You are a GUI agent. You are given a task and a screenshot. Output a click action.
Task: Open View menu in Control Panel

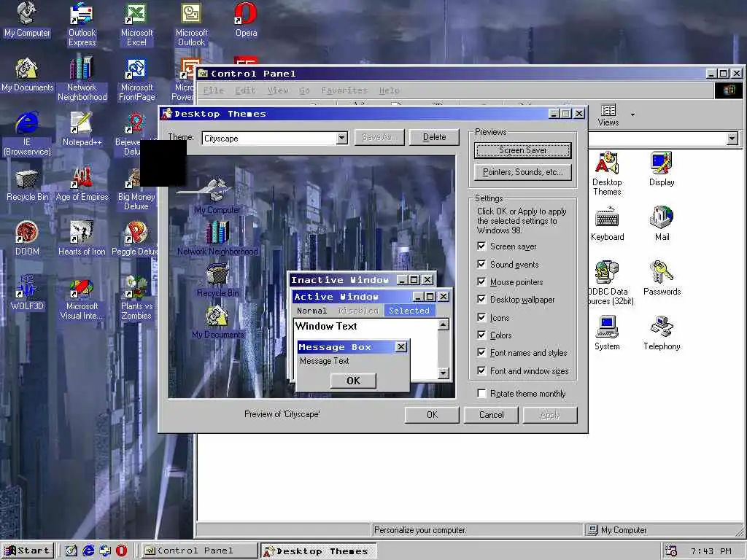[x=278, y=90]
